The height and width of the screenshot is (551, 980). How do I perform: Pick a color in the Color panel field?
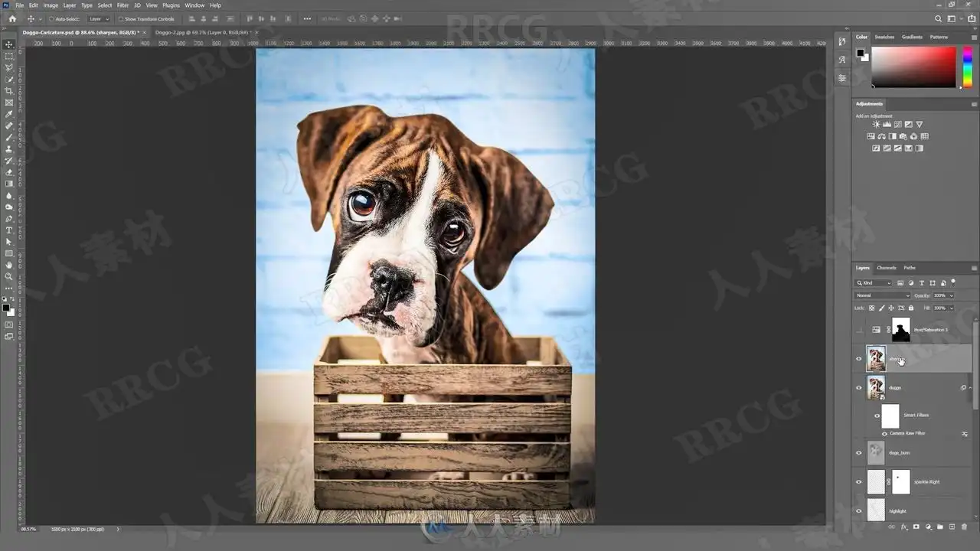coord(913,67)
